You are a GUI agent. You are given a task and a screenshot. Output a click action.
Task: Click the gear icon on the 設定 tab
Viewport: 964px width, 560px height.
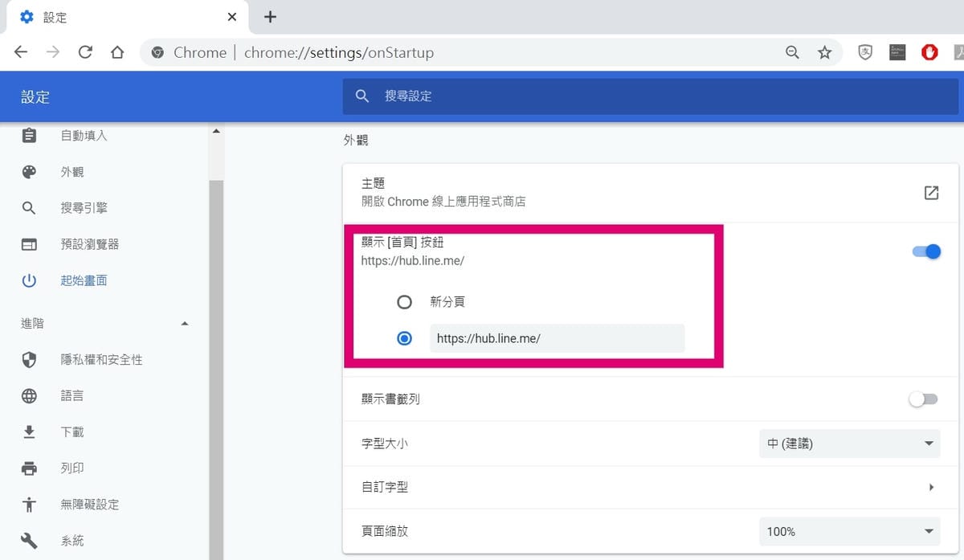pos(27,16)
